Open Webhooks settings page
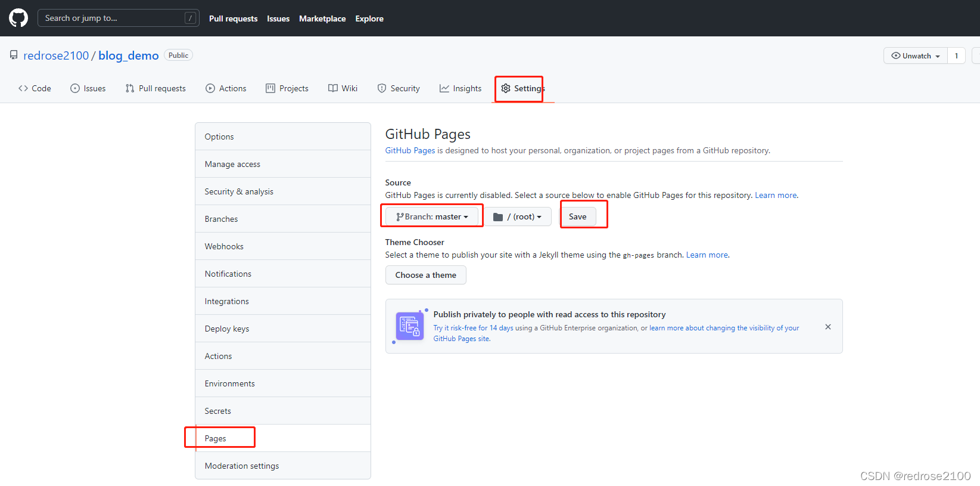The height and width of the screenshot is (486, 980). tap(283, 246)
